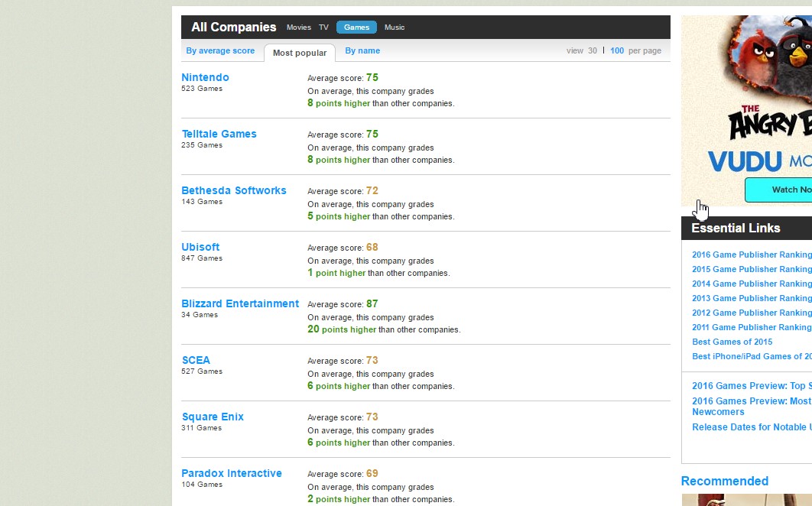Image resolution: width=812 pixels, height=506 pixels.
Task: Open Blizzard Entertainment company page
Action: 240,303
